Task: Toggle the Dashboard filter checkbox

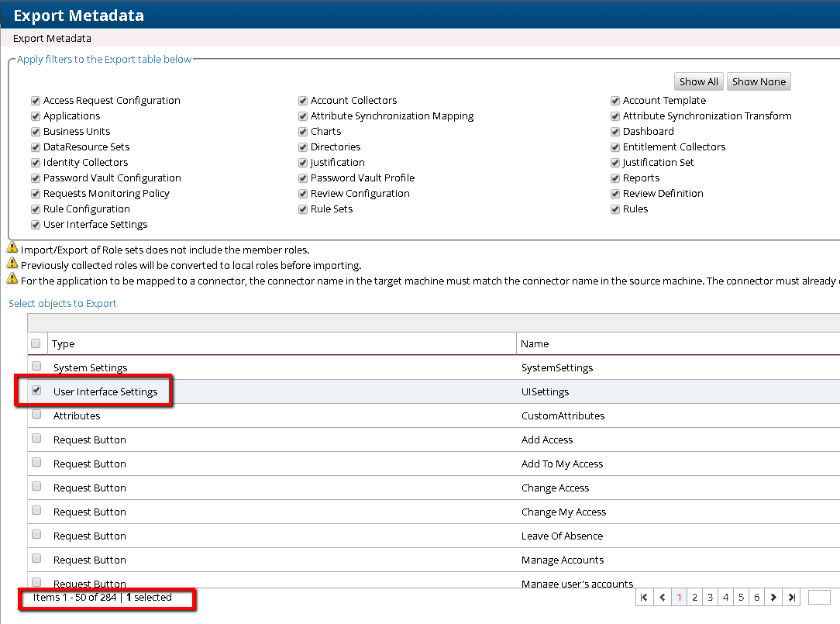Action: click(x=615, y=132)
